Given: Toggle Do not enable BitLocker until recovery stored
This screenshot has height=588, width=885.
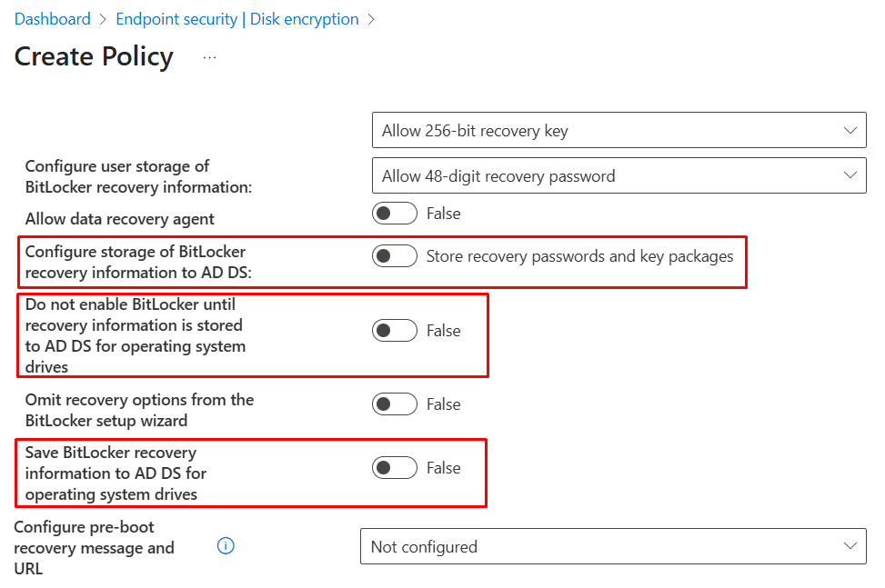Looking at the screenshot, I should click(394, 330).
